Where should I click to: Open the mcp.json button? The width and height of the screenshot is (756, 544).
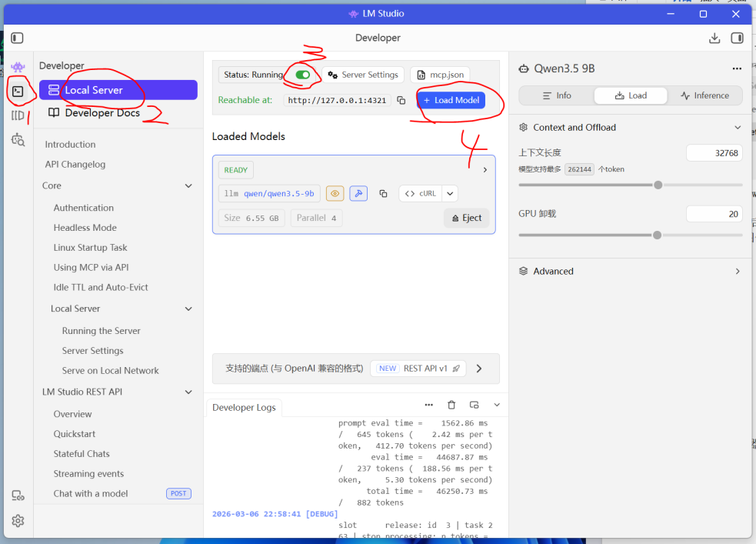click(x=440, y=75)
